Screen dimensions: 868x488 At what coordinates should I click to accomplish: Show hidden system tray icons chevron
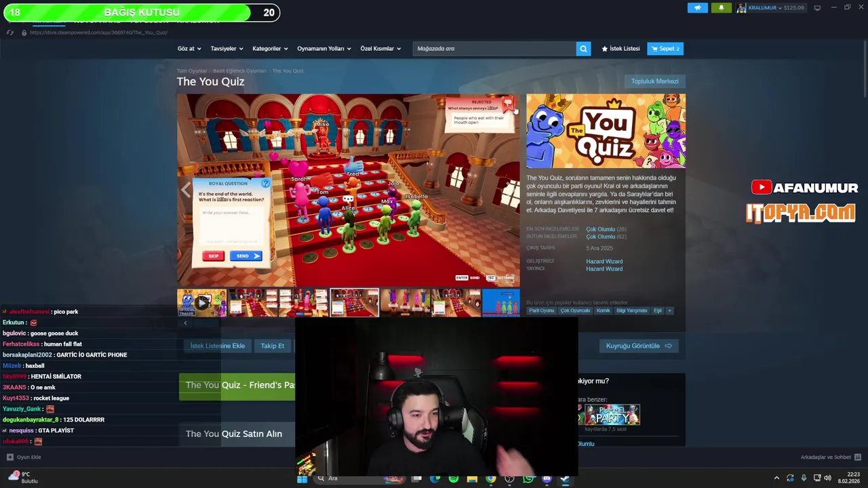[776, 479]
